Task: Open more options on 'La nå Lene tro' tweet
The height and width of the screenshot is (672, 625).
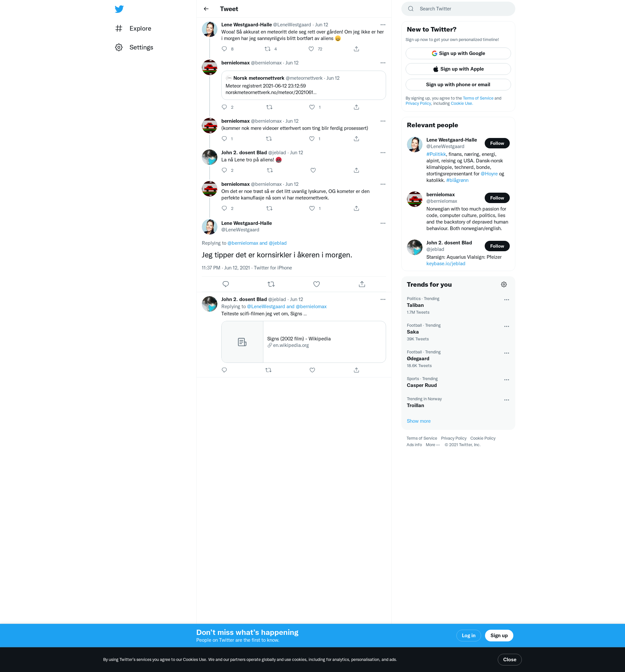Action: point(383,153)
